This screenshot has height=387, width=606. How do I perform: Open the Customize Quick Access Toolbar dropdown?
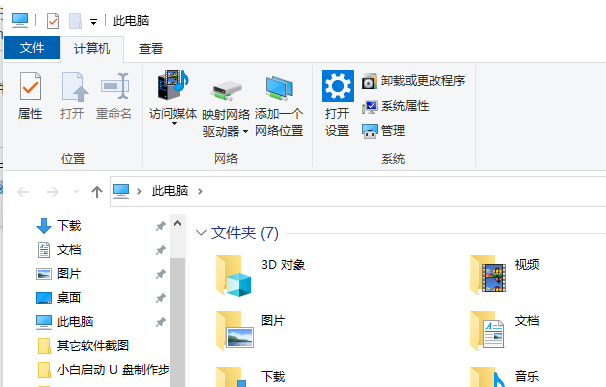(93, 22)
